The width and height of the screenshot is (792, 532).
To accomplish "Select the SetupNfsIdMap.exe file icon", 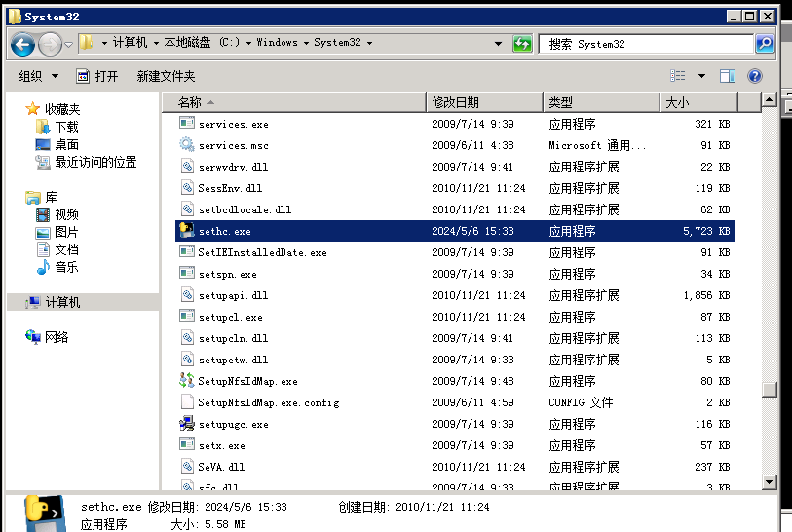I will click(x=187, y=380).
